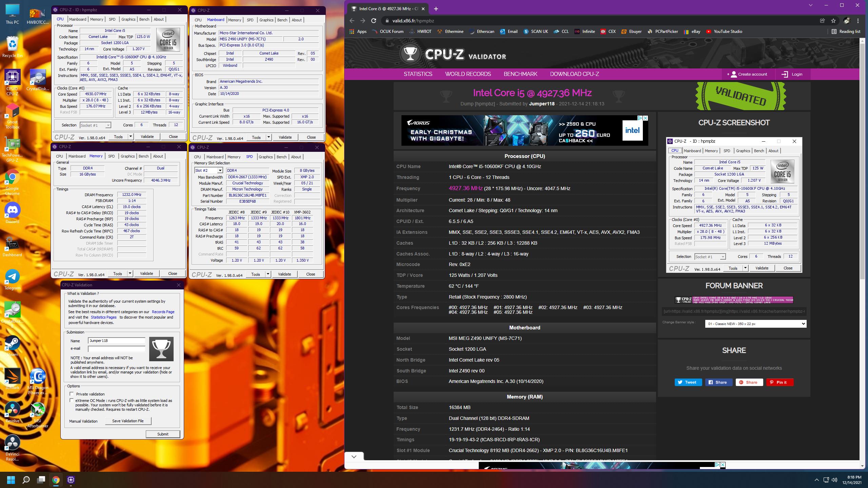This screenshot has height=488, width=868.
Task: Expand the collapse chevron at bottom of page
Action: [354, 456]
